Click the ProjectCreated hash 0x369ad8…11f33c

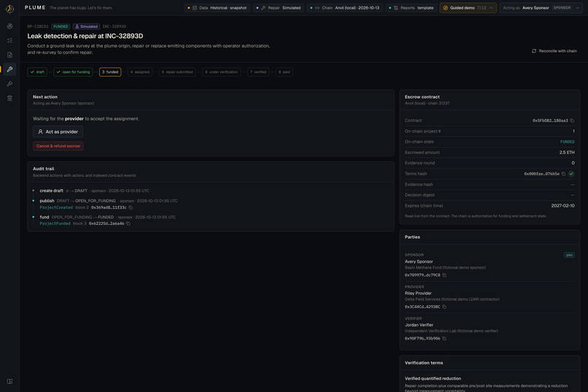tap(109, 207)
